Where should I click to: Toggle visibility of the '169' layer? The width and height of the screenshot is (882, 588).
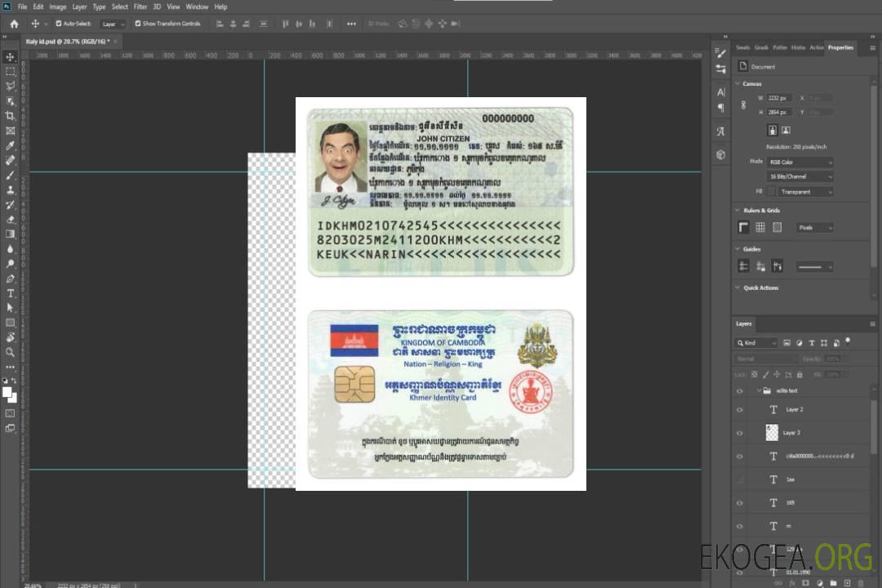click(740, 503)
